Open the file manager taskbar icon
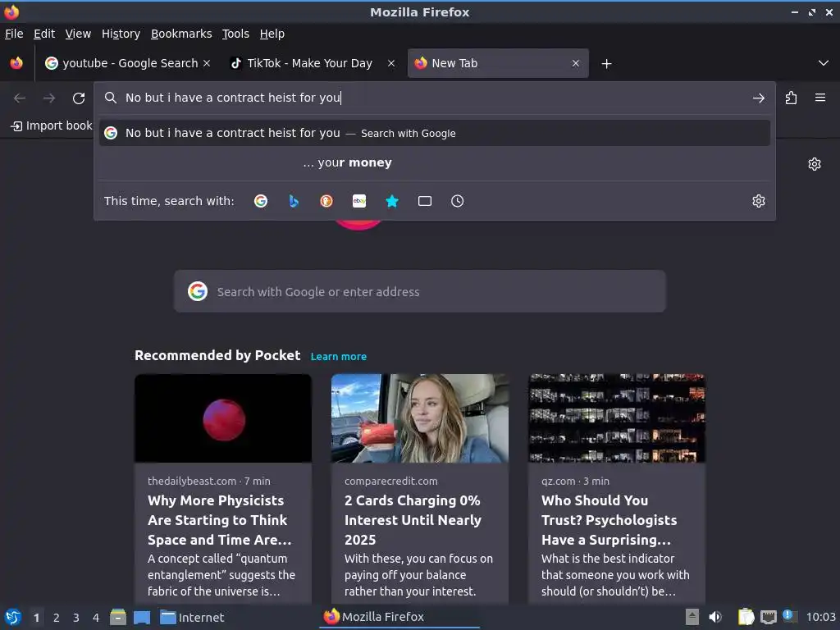The width and height of the screenshot is (840, 630). click(x=118, y=617)
